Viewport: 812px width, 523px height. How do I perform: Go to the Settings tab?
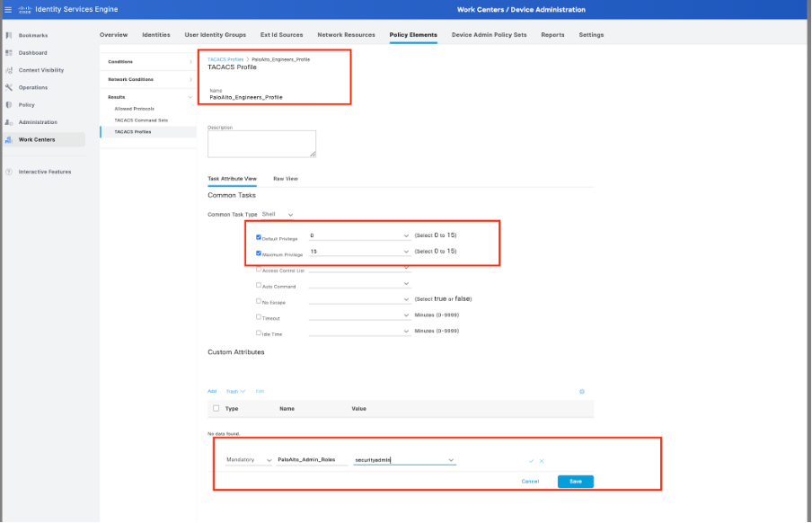tap(591, 35)
